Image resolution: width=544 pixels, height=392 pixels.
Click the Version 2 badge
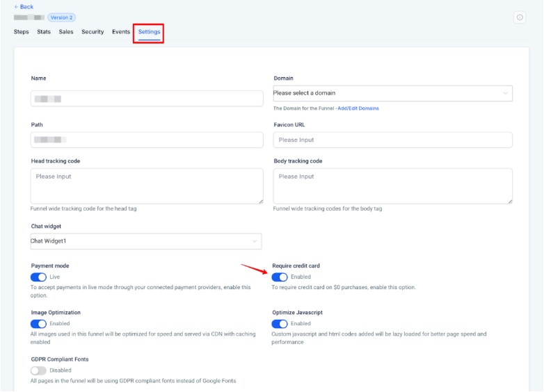tap(62, 17)
